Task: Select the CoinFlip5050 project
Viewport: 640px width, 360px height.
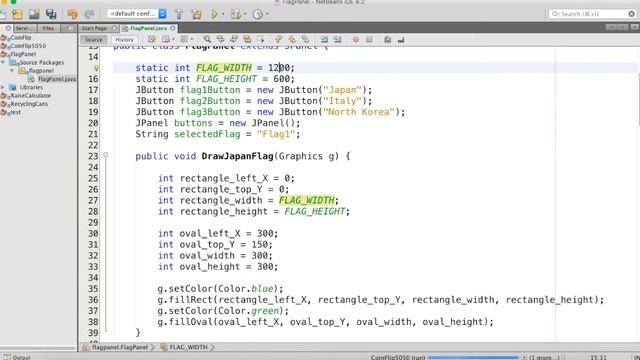Action: [28, 46]
